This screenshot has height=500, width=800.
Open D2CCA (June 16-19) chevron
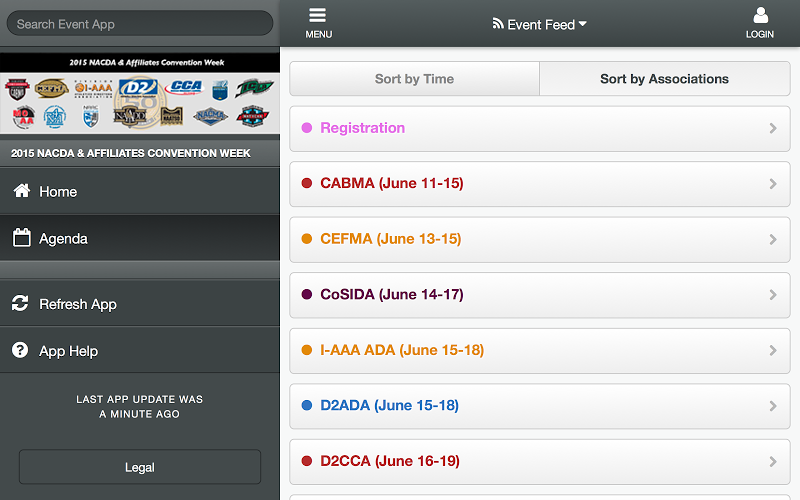point(773,462)
